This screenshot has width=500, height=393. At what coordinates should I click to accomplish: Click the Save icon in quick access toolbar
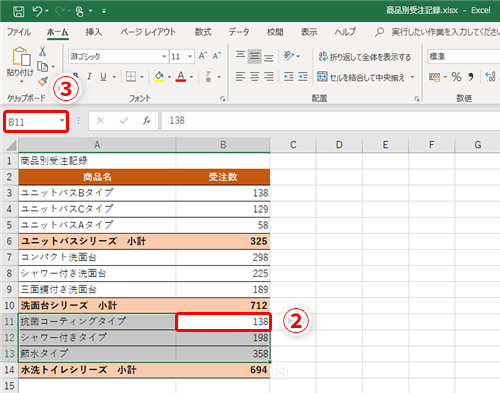(x=18, y=11)
